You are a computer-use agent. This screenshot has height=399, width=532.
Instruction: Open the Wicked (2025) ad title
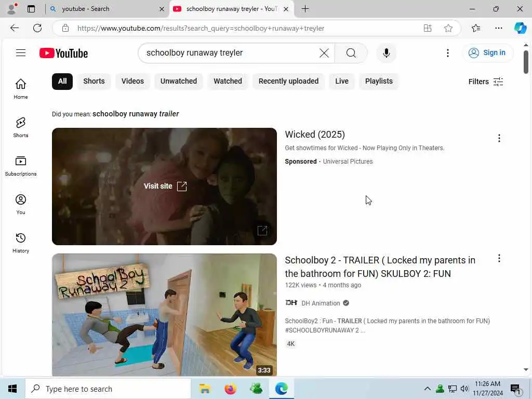pos(315,135)
